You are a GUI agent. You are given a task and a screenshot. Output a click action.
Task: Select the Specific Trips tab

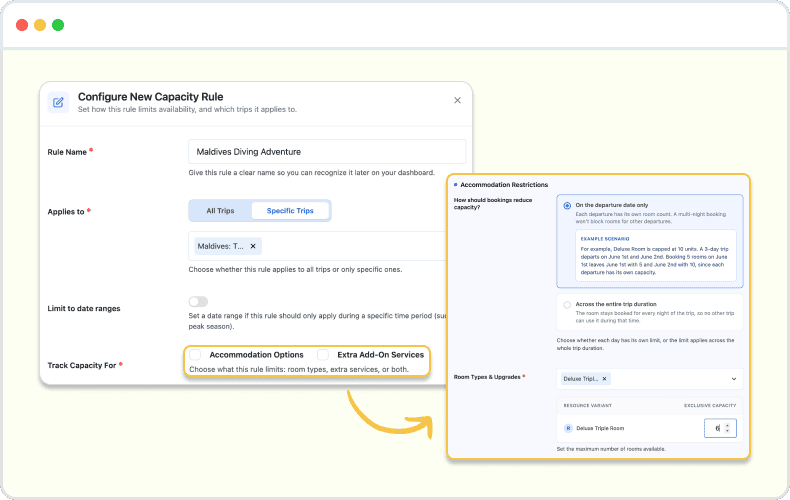(x=290, y=211)
